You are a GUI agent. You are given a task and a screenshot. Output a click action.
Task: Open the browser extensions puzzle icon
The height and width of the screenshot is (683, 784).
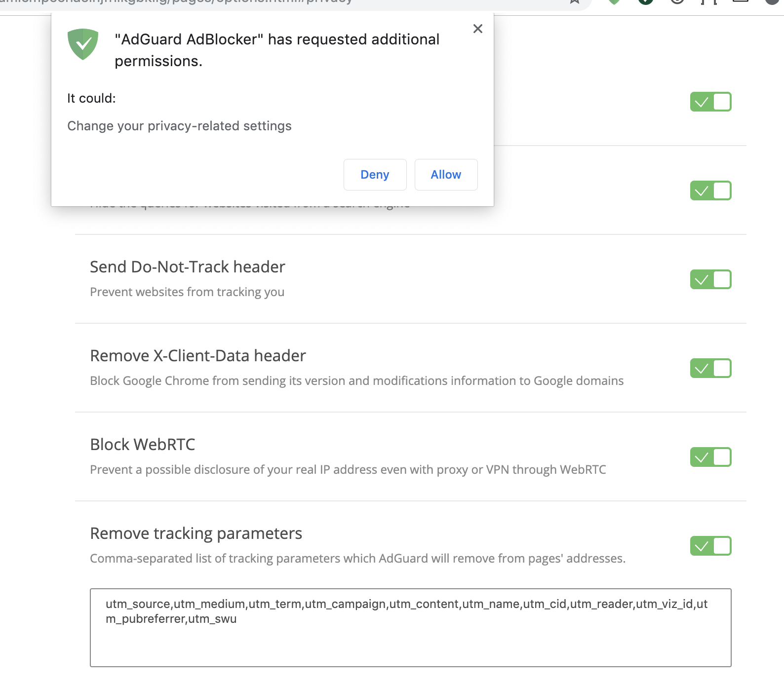pyautogui.click(x=709, y=2)
